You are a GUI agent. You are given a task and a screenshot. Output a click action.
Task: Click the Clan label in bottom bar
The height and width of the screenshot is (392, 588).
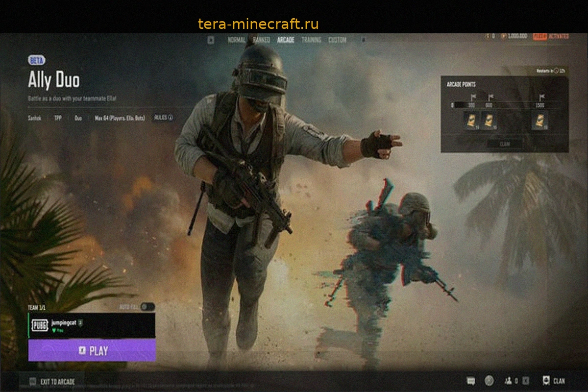(x=559, y=381)
